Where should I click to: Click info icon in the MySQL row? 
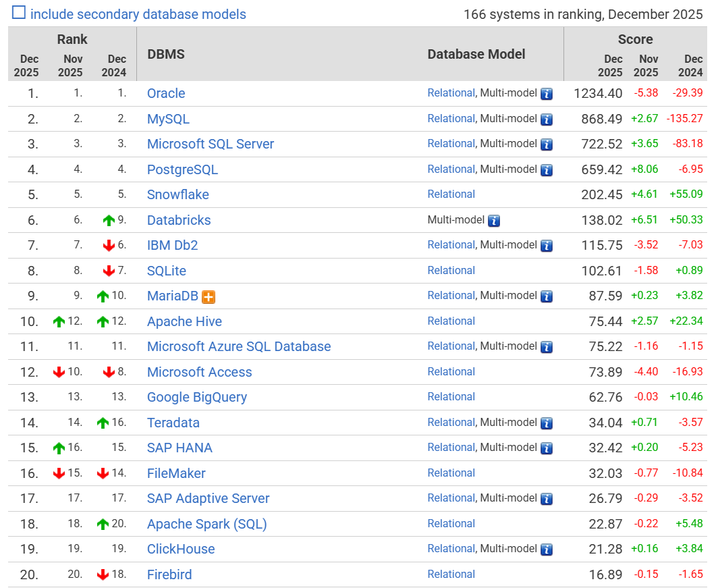(547, 119)
